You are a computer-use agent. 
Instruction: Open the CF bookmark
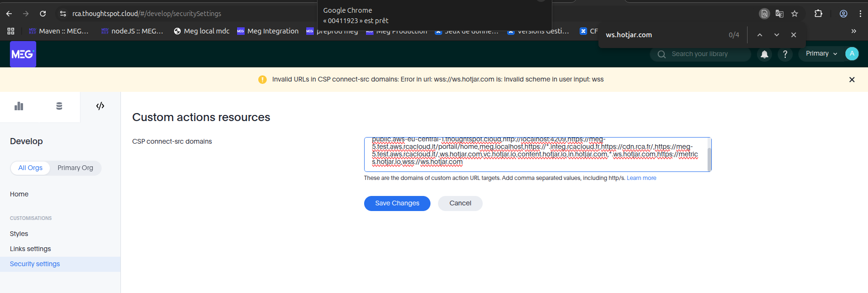[x=589, y=31]
